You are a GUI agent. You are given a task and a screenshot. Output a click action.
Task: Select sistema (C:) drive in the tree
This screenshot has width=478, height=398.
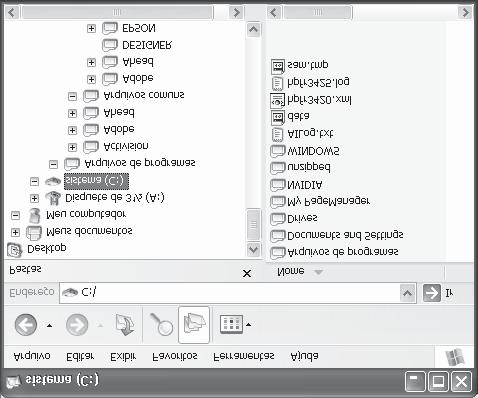[x=96, y=181]
